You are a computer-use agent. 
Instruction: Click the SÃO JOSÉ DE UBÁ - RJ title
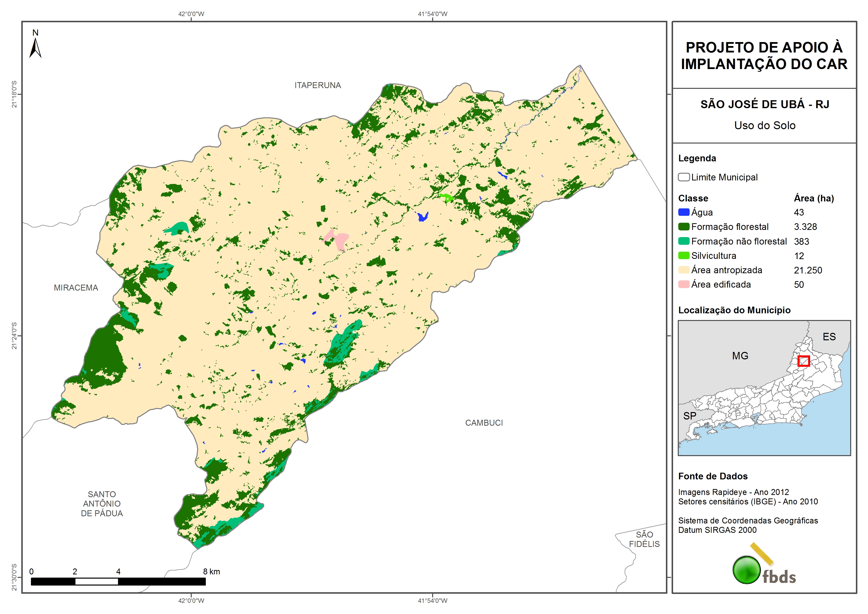(764, 104)
